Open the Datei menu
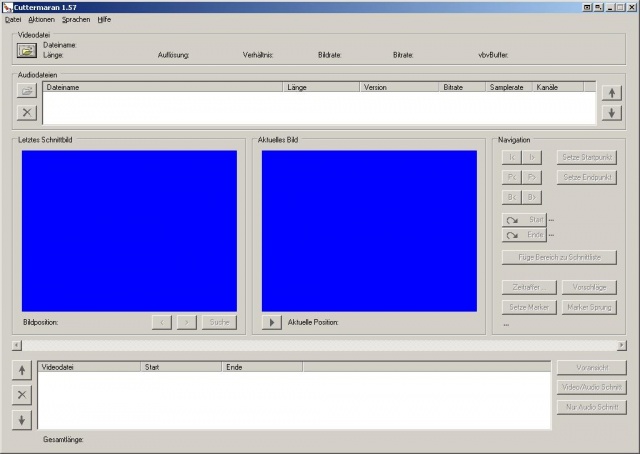Screen dimensions: 640x454 [x=13, y=19]
